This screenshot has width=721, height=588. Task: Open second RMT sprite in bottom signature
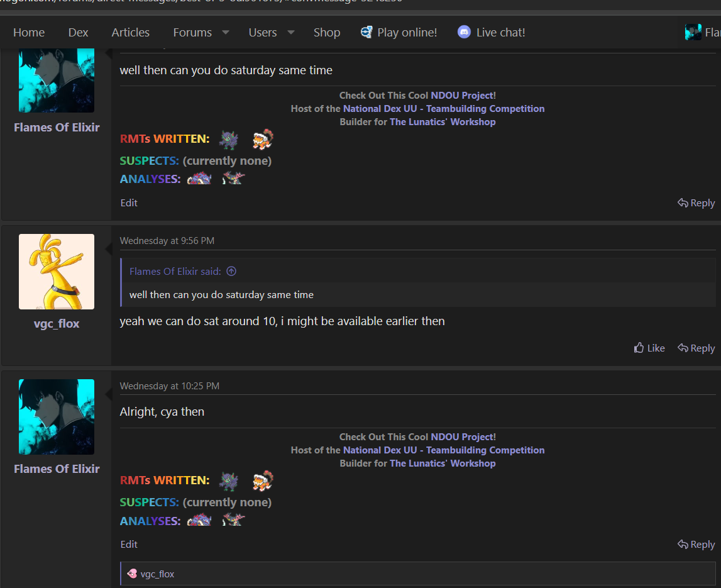point(263,480)
